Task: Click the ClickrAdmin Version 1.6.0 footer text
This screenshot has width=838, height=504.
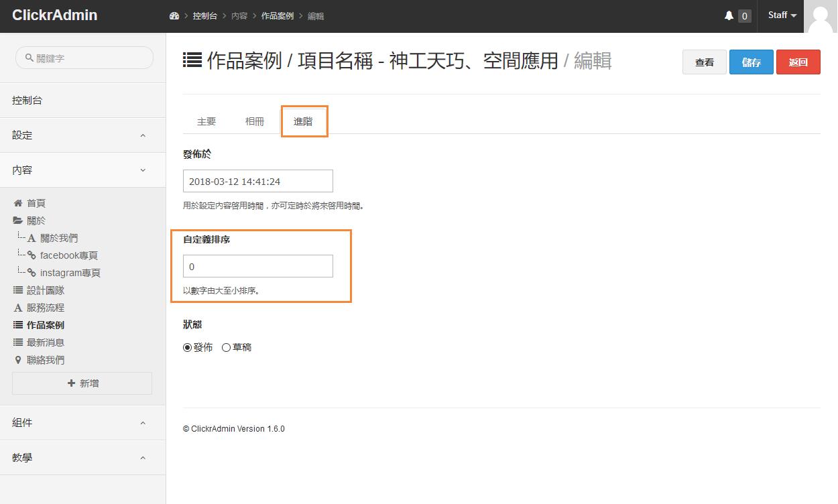Action: pos(234,429)
